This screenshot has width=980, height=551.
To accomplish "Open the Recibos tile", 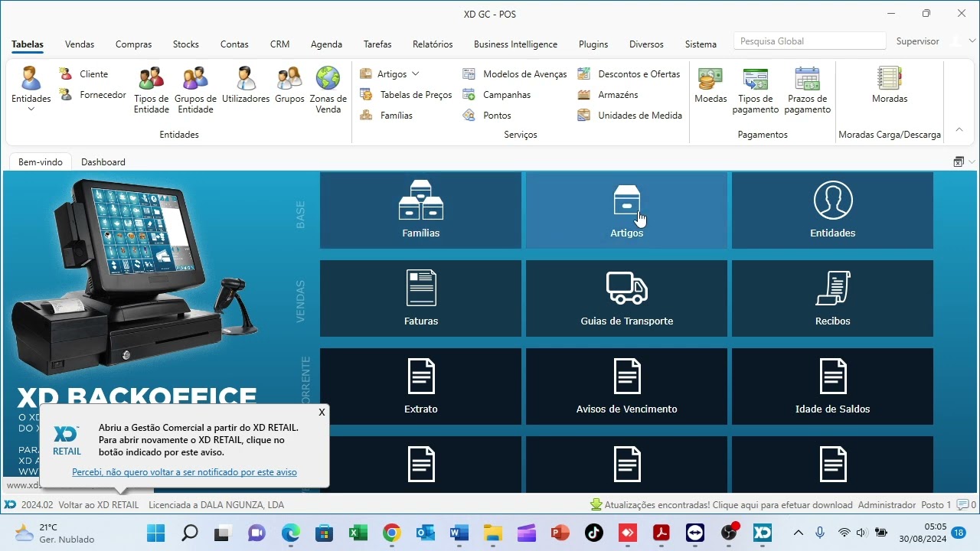I will [x=832, y=298].
